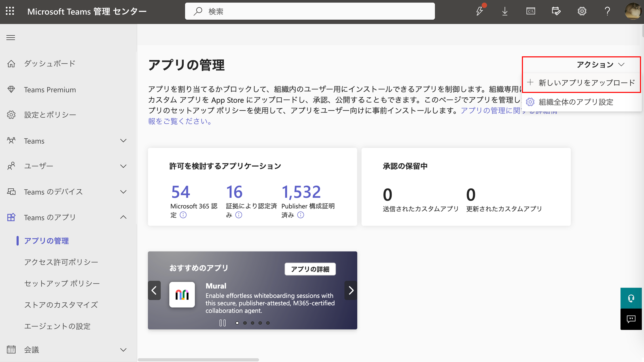
Task: Collapse the Teams のアプリ section chevron
Action: coord(123,217)
